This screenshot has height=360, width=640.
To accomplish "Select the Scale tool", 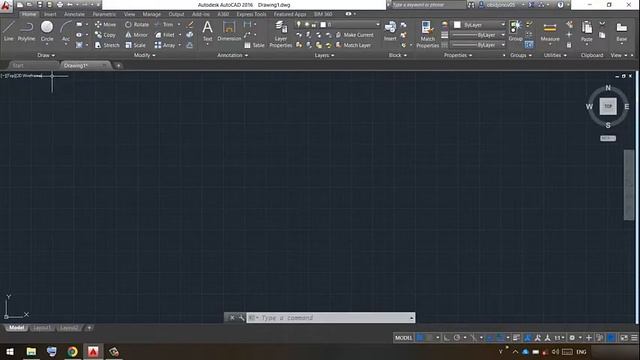I will (136, 45).
